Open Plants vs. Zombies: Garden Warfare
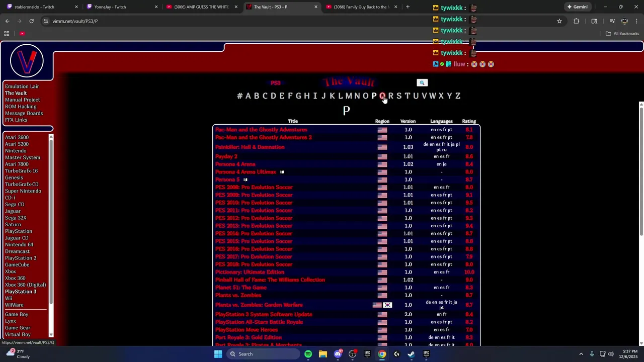The height and width of the screenshot is (362, 644). coord(259,305)
